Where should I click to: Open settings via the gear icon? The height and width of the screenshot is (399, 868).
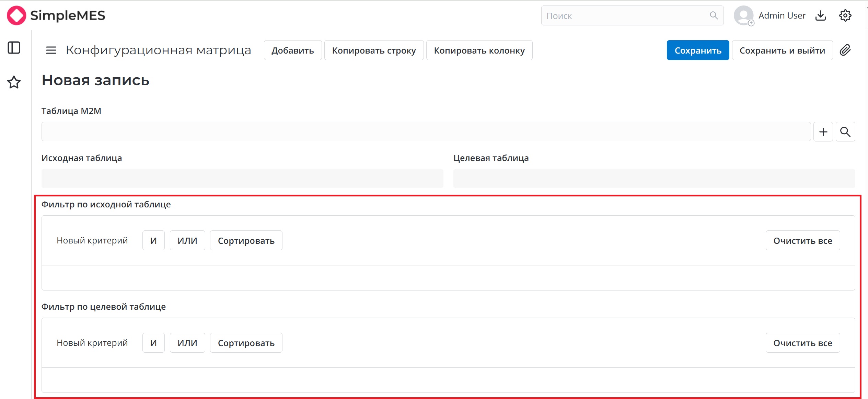[x=845, y=15]
